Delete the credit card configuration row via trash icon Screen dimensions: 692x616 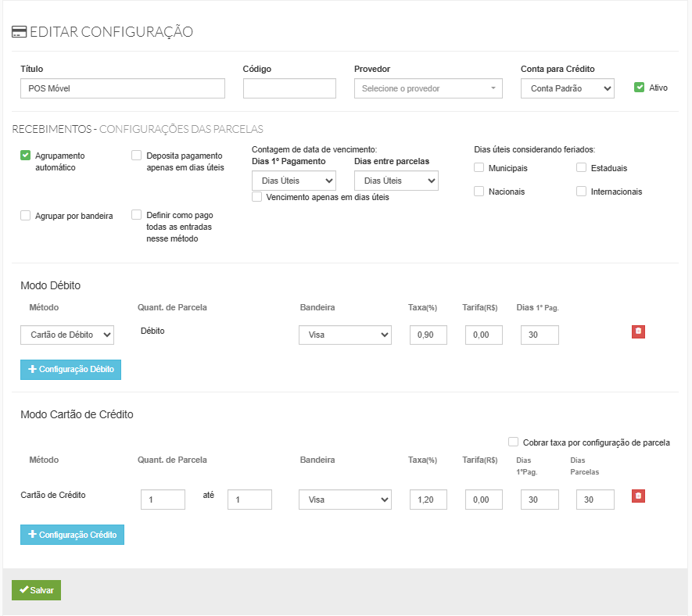click(638, 496)
